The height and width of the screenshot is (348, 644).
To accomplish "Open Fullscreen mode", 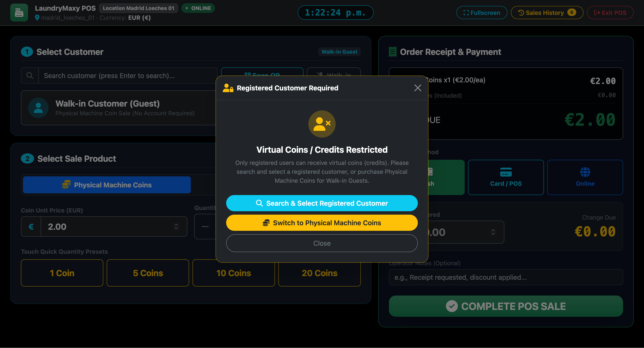I will point(482,13).
